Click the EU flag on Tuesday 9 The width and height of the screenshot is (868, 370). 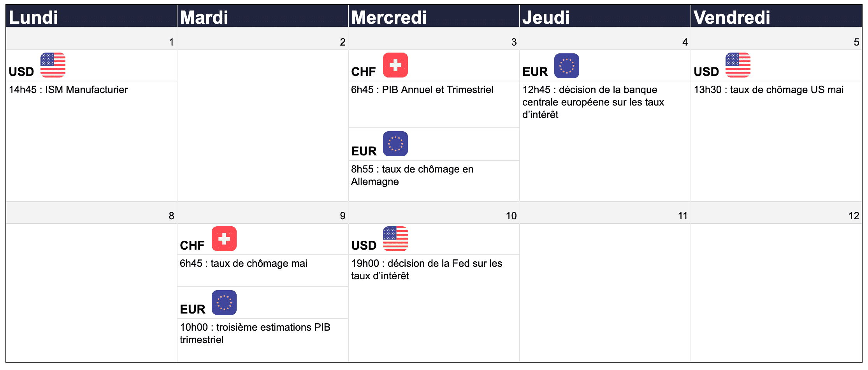point(224,303)
